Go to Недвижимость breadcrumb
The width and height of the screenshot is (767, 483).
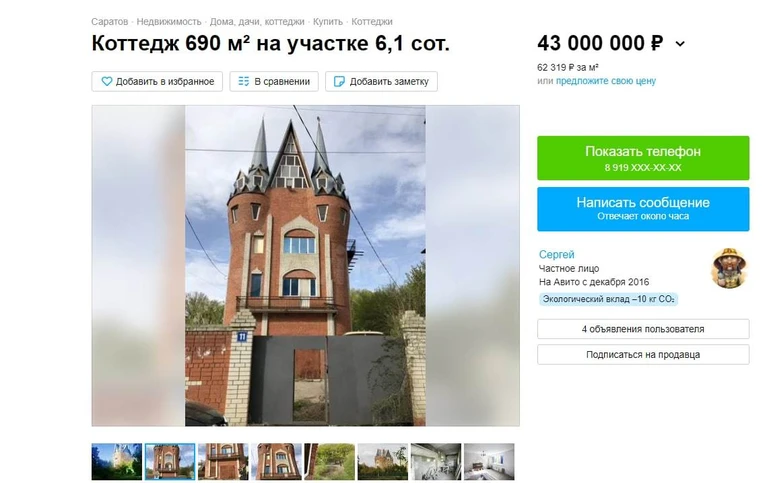coord(169,22)
